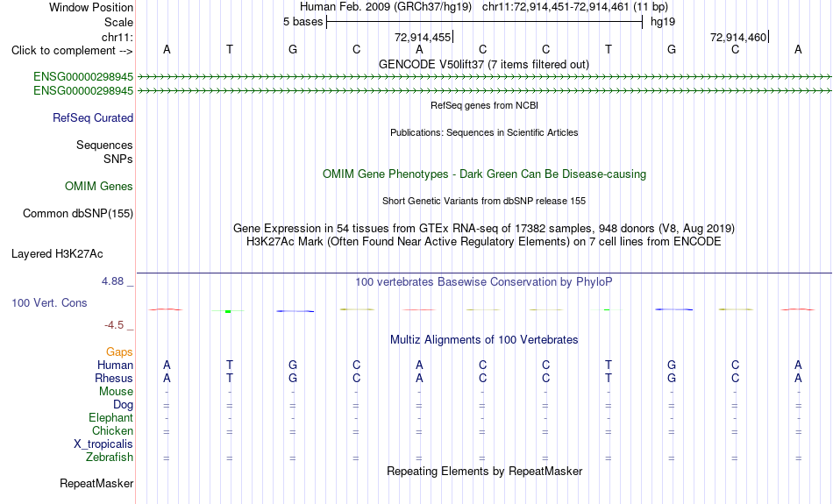
Task: Click the '5 bases' scale text
Action: pyautogui.click(x=303, y=22)
